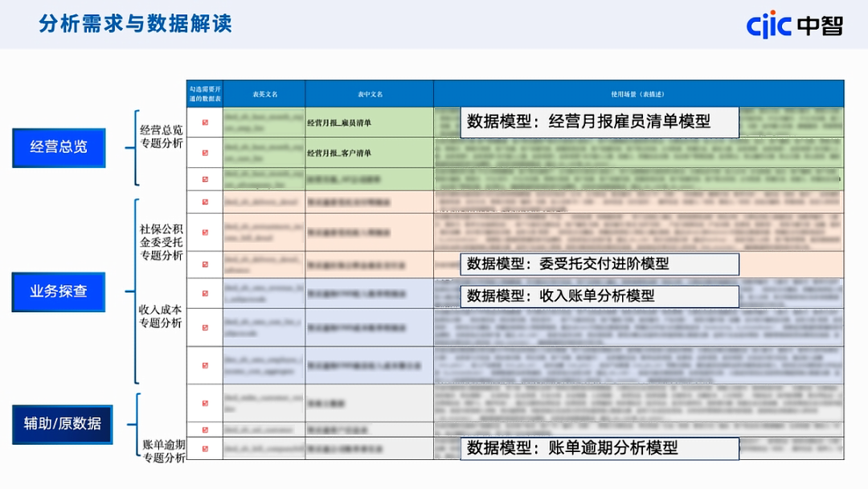The width and height of the screenshot is (868, 489).
Task: Click the 数据模型：经营月报雇员清单模型 callout
Action: click(x=599, y=122)
